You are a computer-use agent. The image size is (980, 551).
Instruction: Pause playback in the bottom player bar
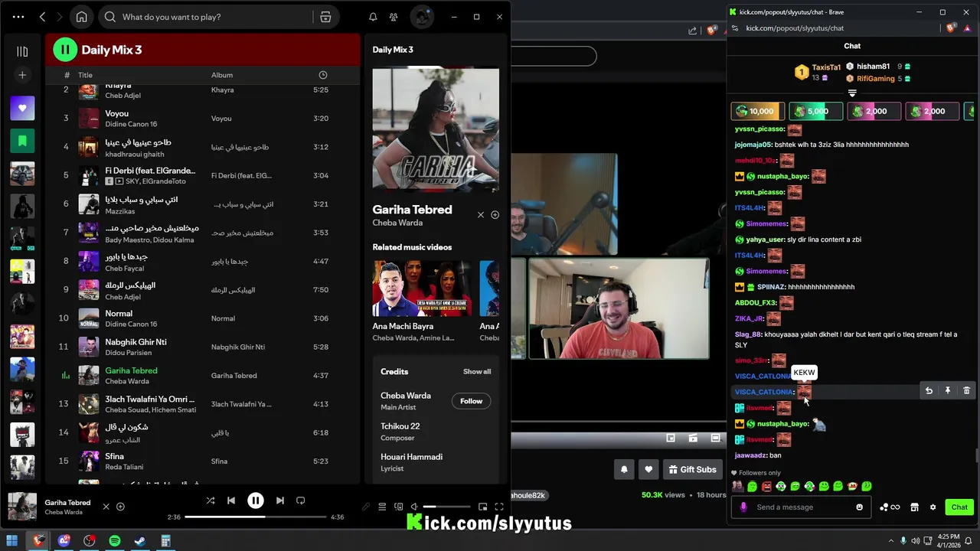pyautogui.click(x=256, y=500)
